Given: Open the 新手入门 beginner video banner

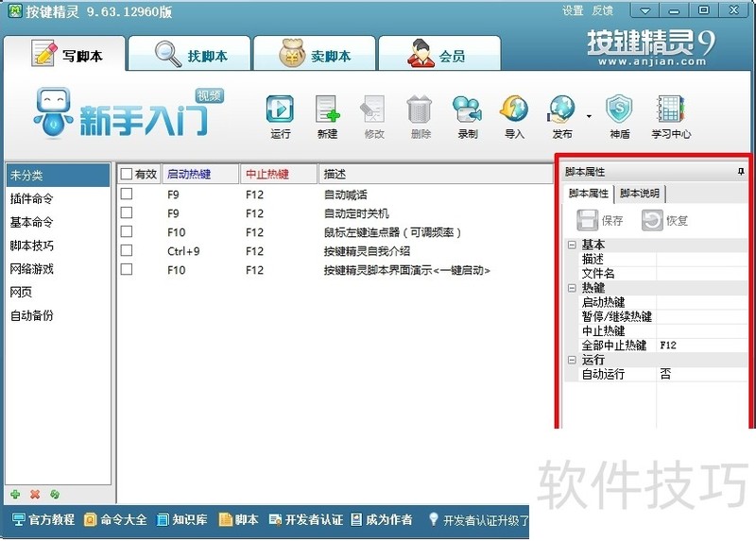Looking at the screenshot, I should click(x=129, y=113).
